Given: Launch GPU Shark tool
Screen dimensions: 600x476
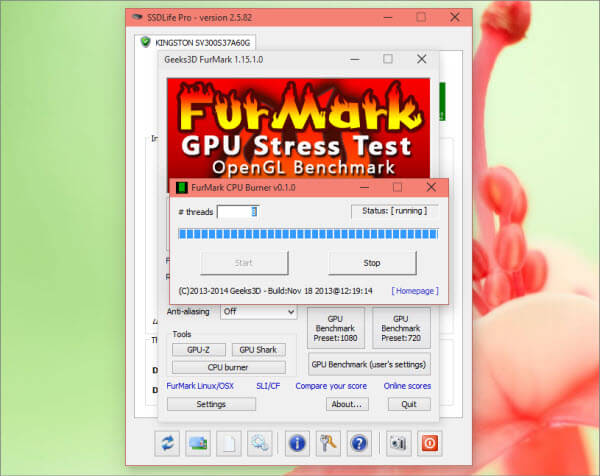Looking at the screenshot, I should pos(258,350).
